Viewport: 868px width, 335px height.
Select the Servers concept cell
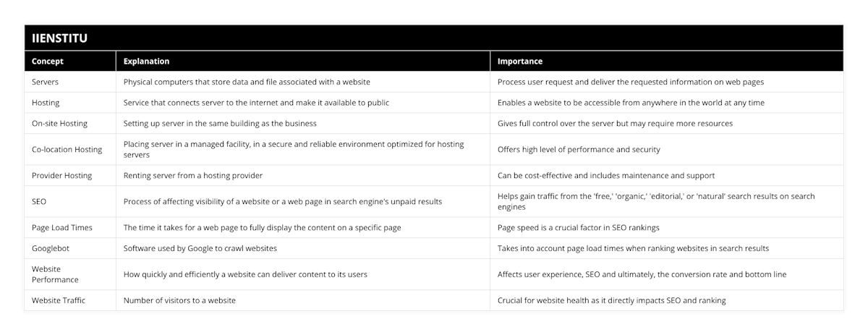(x=46, y=82)
